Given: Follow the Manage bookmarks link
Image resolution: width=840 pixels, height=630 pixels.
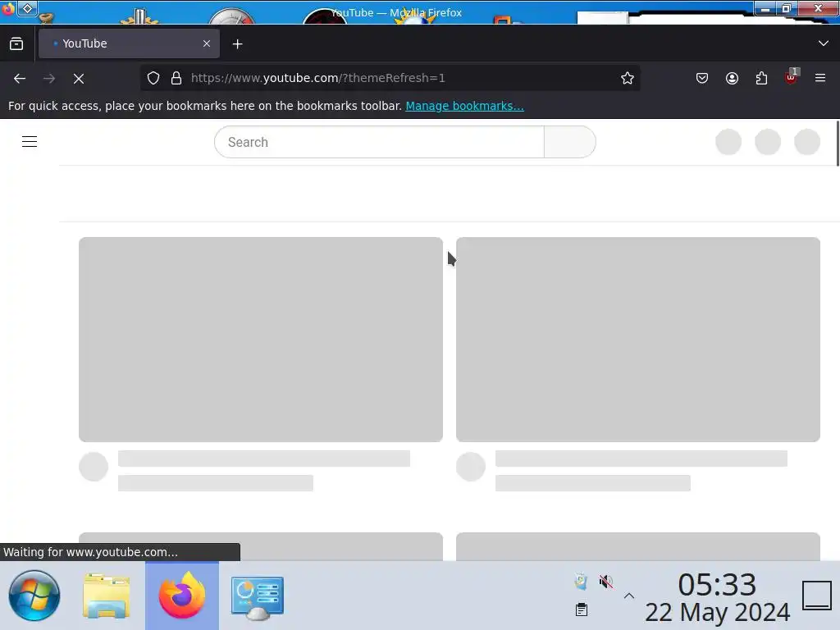Looking at the screenshot, I should 464,106.
